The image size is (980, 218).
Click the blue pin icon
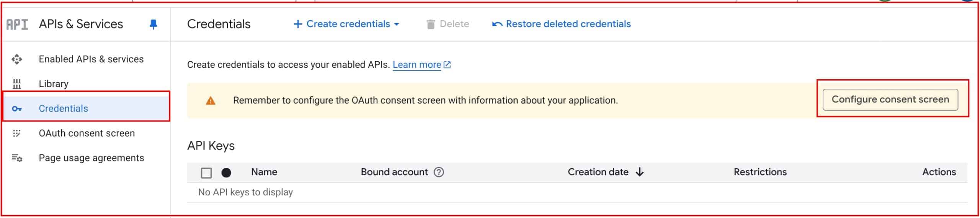tap(153, 24)
